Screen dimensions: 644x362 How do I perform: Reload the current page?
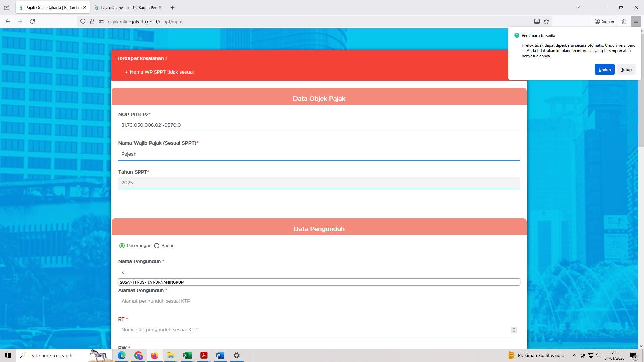click(32, 21)
